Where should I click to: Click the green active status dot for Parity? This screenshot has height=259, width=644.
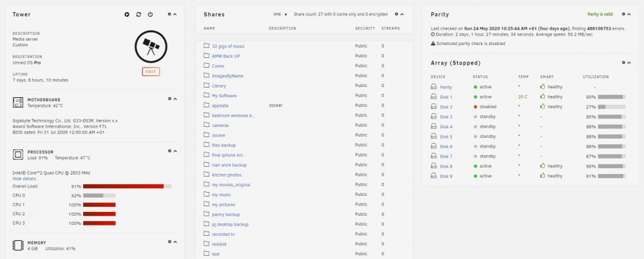(x=475, y=87)
